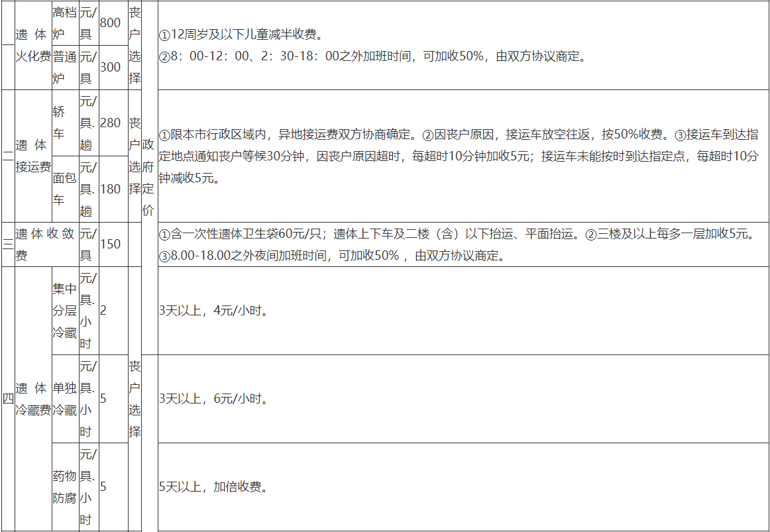The height and width of the screenshot is (532, 770).
Task: Click the 高档炉 price cell showing 800
Action: (111, 23)
